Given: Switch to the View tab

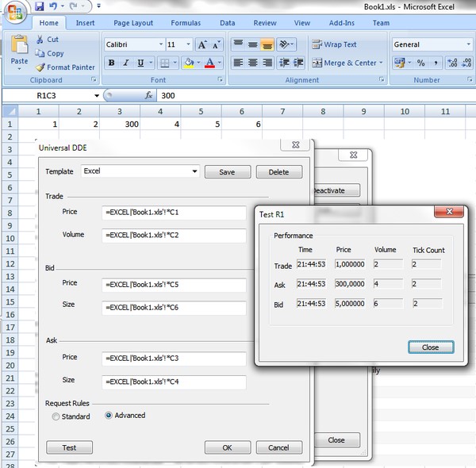Looking at the screenshot, I should pyautogui.click(x=302, y=23).
